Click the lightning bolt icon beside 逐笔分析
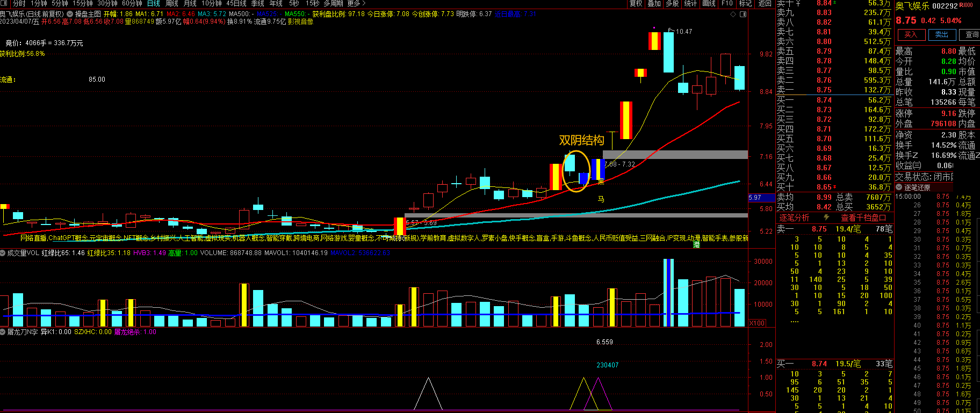This screenshot has width=980, height=413. [826, 218]
